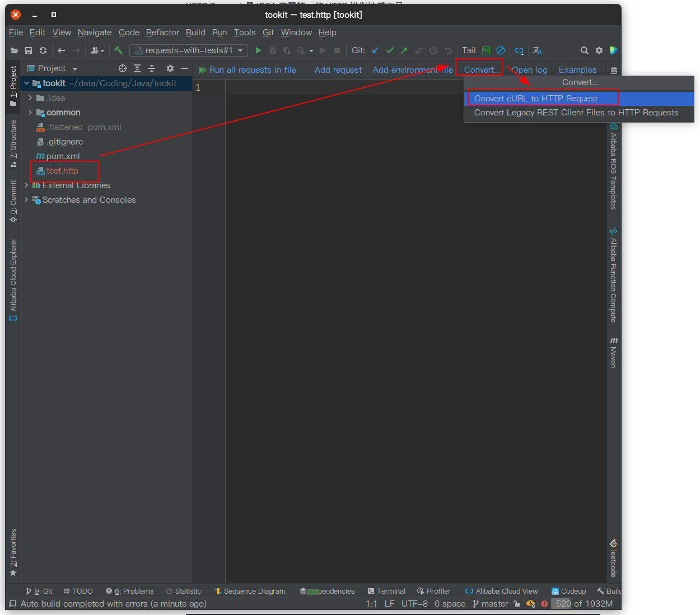The width and height of the screenshot is (700, 615).
Task: Click the Open folder icon in toolbar
Action: (15, 50)
